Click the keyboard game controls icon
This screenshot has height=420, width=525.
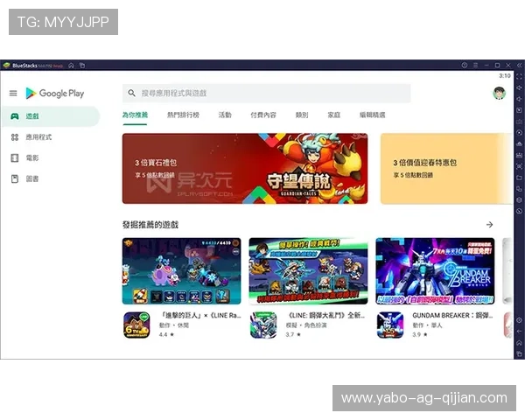519,122
